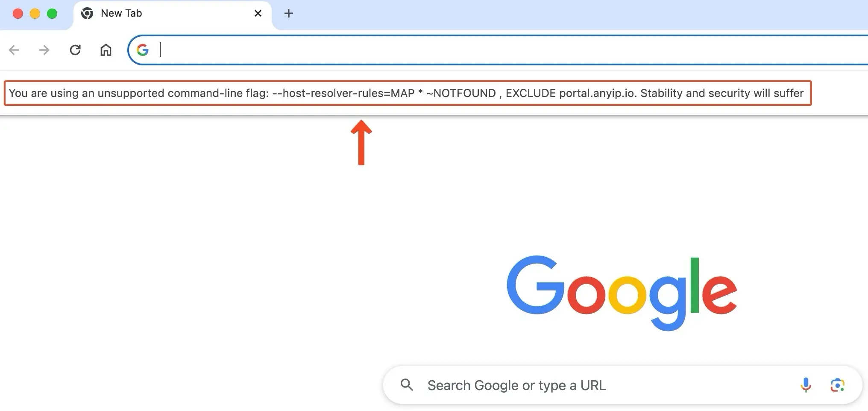868x411 pixels.
Task: Click the red arrow pointing at the warning
Action: 361,141
